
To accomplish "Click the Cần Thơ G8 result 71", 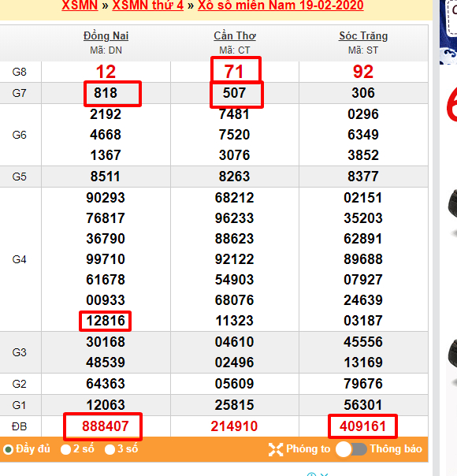I will click(x=234, y=72).
